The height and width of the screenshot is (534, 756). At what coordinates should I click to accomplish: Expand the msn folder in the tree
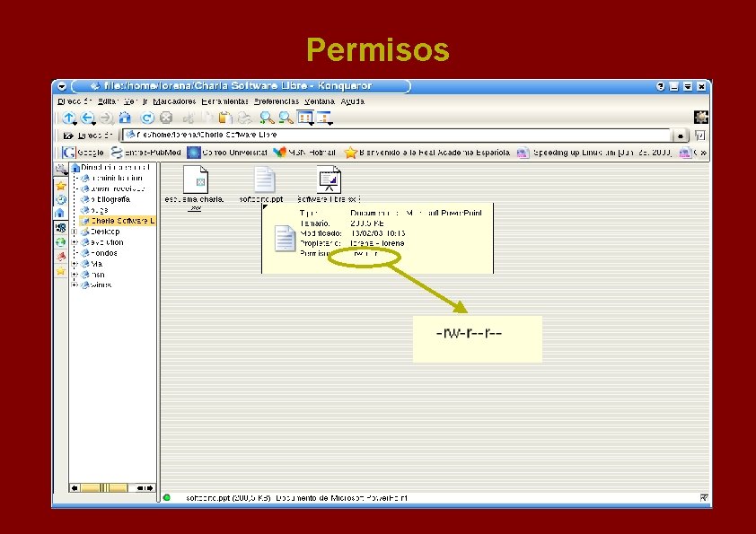[x=74, y=272]
